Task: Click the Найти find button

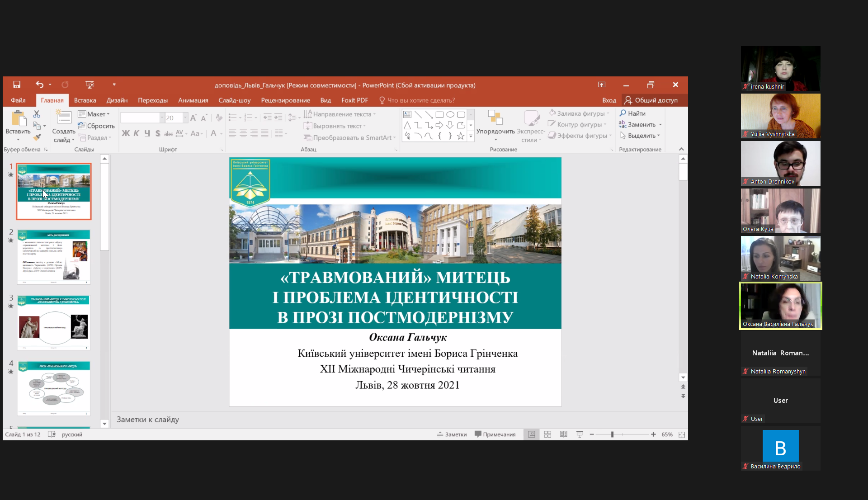Action: [x=632, y=113]
